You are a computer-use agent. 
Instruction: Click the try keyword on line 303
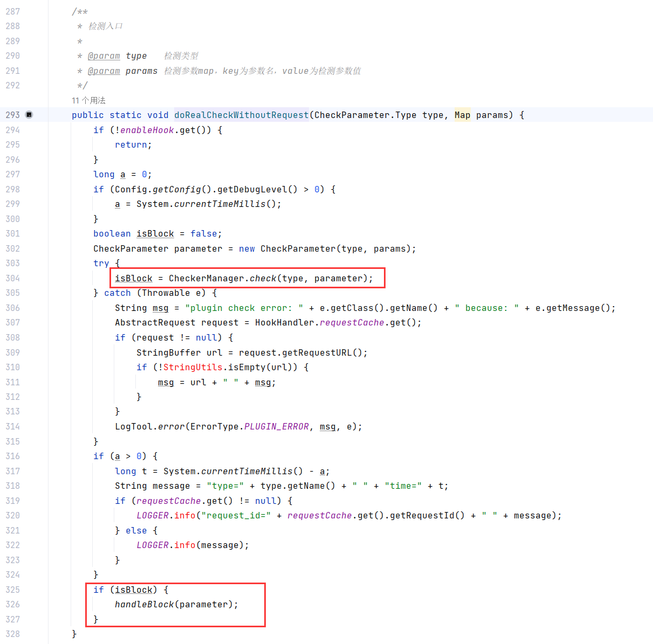(101, 263)
